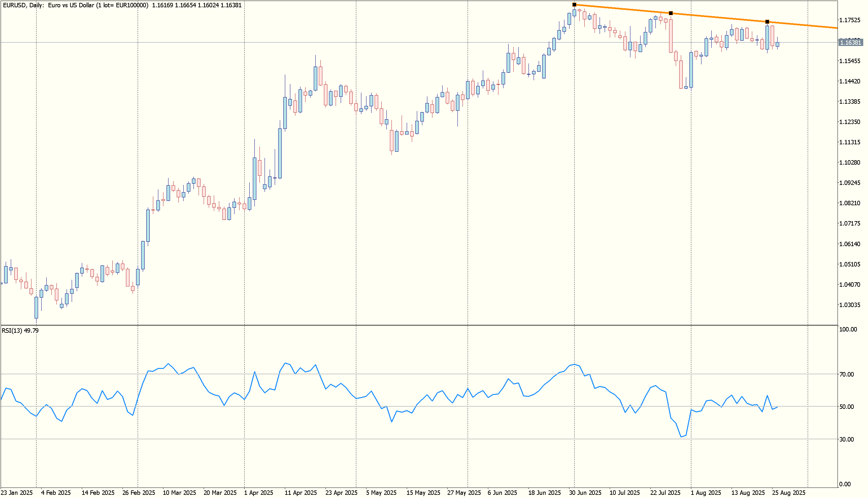Click the 30 Jun 2025 date on time axis

tap(585, 493)
